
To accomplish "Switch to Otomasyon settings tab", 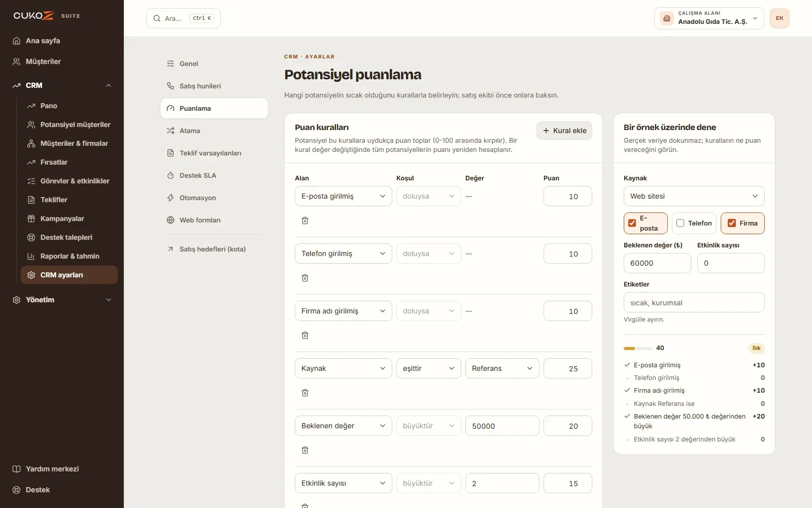I will click(x=214, y=198).
